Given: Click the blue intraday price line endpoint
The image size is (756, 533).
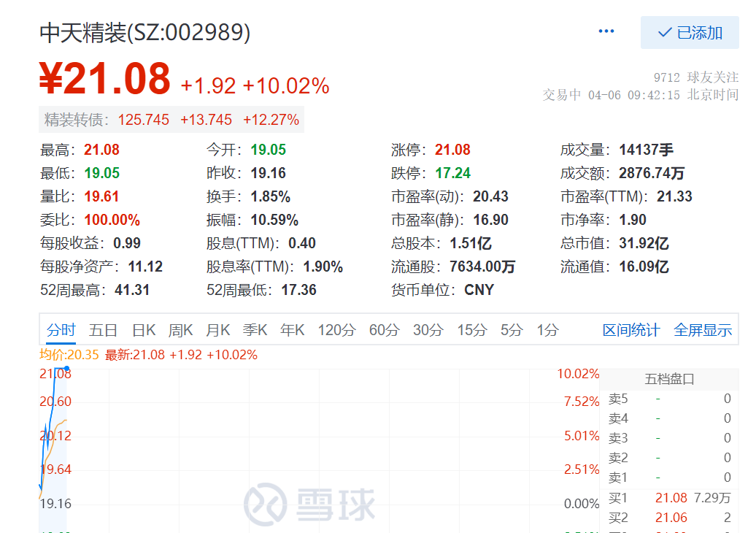Looking at the screenshot, I should tap(66, 369).
